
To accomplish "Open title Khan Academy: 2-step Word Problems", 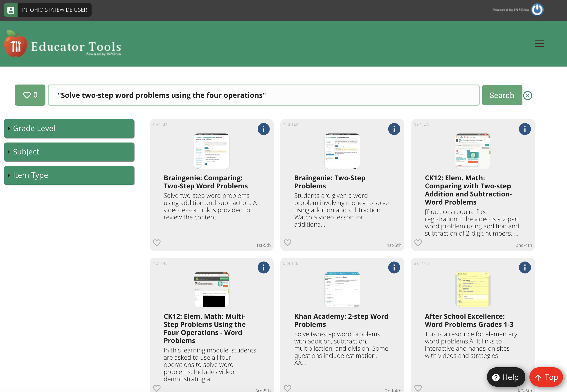I will coord(341,320).
